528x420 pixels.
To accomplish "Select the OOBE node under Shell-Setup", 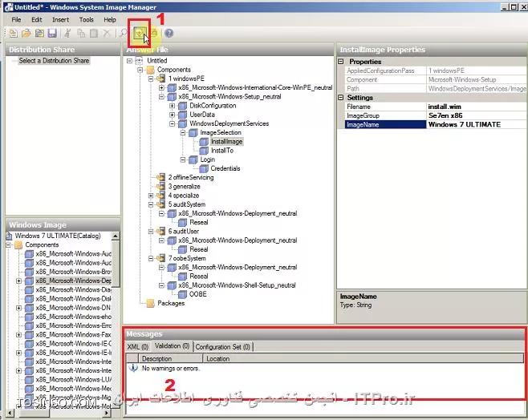I will pos(198,294).
